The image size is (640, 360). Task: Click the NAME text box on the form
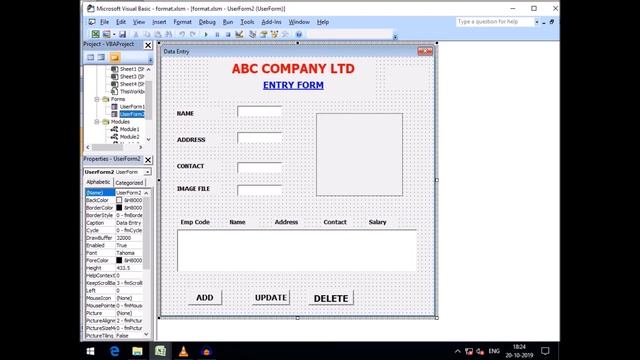pyautogui.click(x=260, y=111)
